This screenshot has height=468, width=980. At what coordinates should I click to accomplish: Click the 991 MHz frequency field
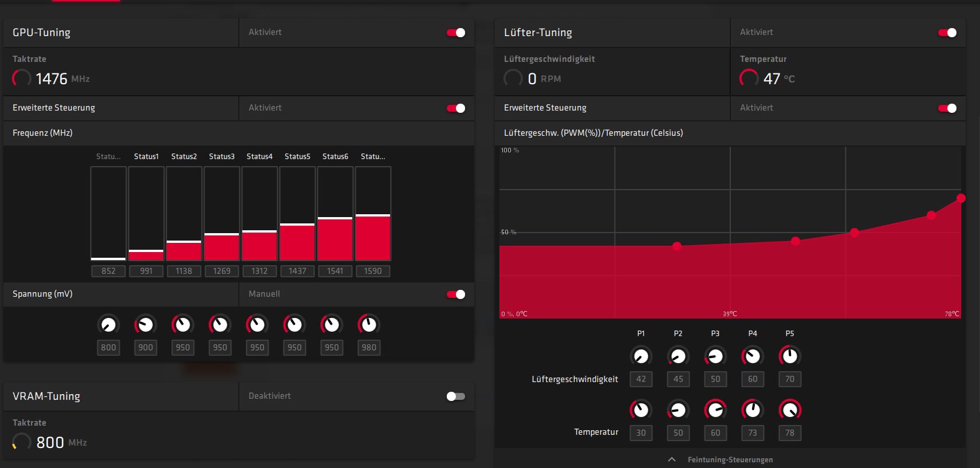[146, 271]
